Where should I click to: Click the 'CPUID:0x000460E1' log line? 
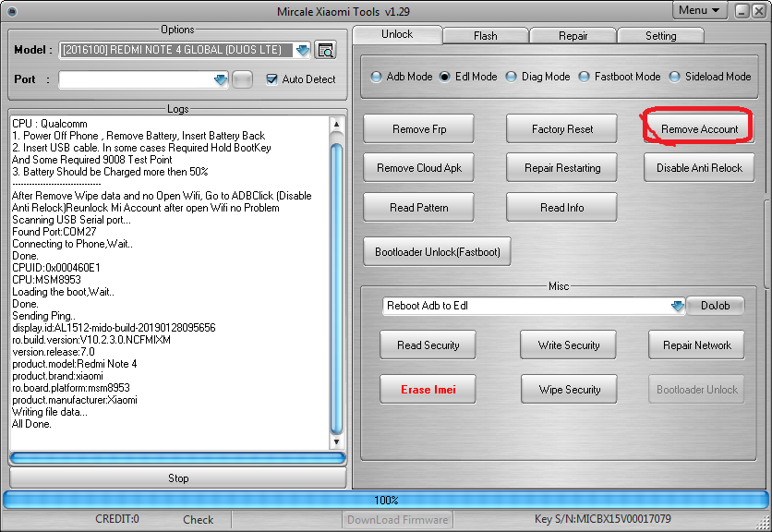point(56,268)
